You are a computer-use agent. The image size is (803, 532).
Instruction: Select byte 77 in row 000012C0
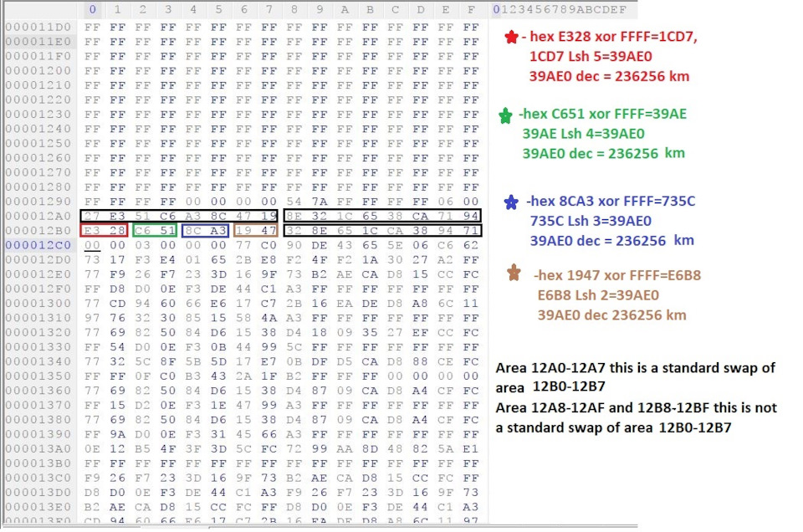coord(243,245)
